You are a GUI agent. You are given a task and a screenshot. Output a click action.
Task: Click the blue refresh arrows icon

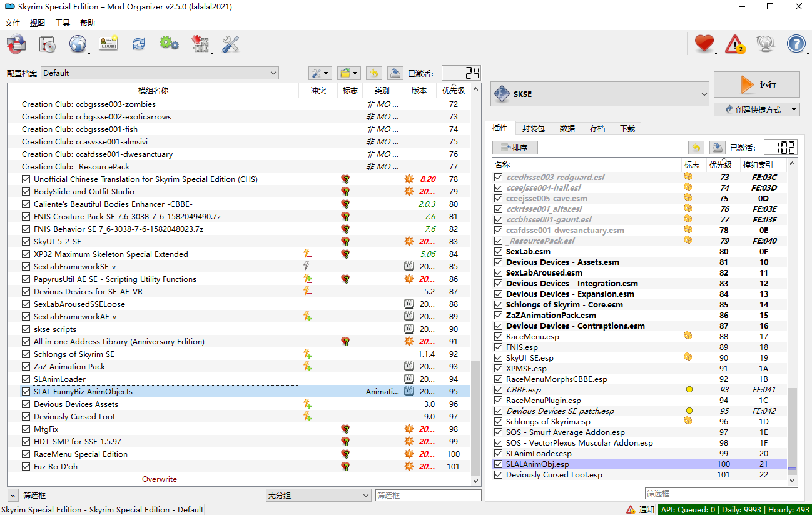(139, 44)
